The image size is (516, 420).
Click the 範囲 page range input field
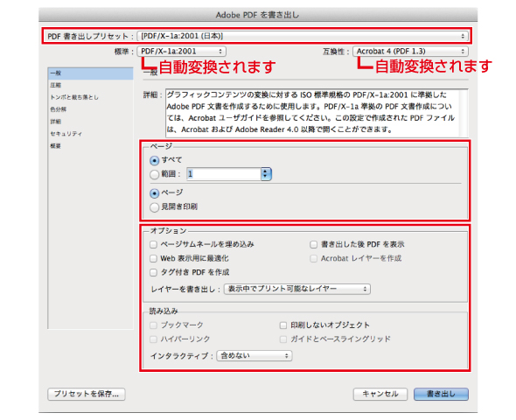(224, 174)
